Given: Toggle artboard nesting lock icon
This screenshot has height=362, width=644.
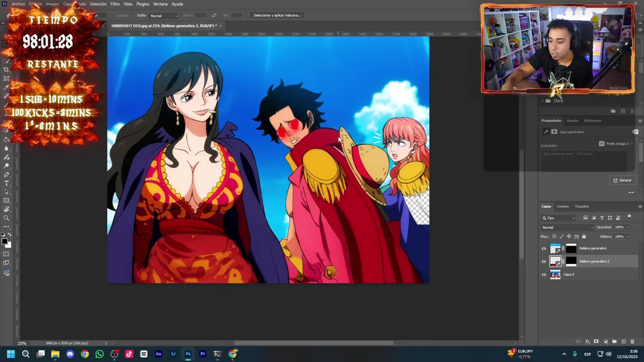Looking at the screenshot, I should tap(577, 236).
